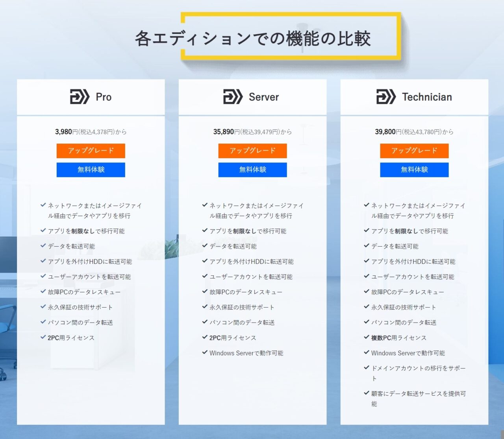The height and width of the screenshot is (439, 504).
Task: Click ドメインアカウントの移行をサポート feature
Action: tap(419, 373)
